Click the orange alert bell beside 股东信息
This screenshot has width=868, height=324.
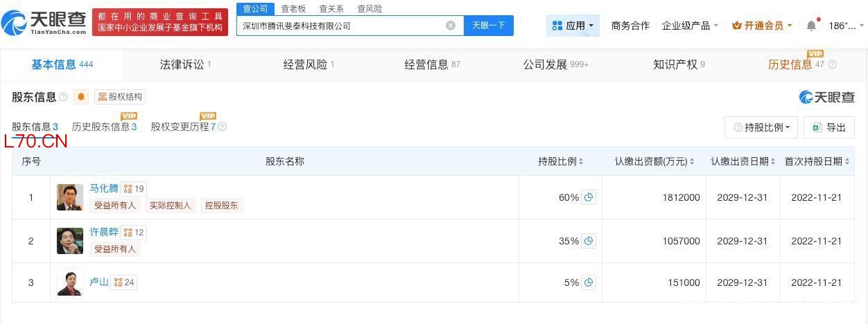pyautogui.click(x=82, y=97)
